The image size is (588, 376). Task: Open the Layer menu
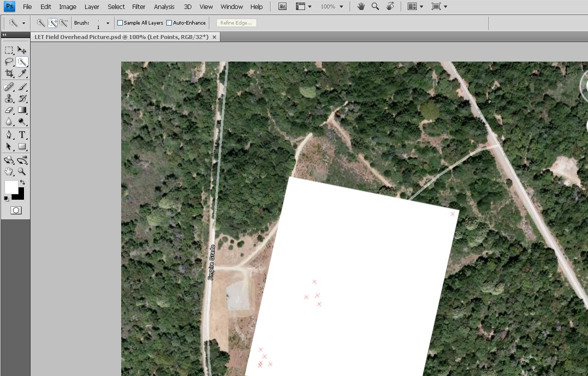click(92, 7)
